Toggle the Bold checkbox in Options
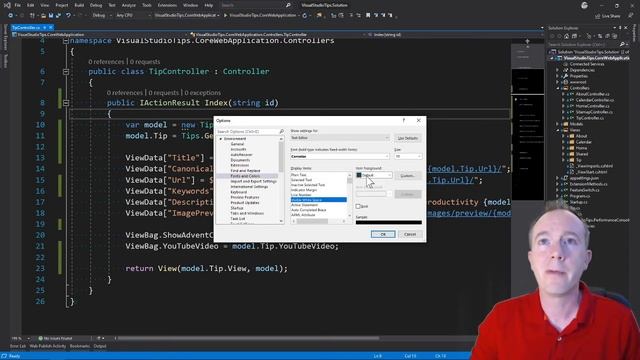Image resolution: width=640 pixels, height=360 pixels. point(358,206)
